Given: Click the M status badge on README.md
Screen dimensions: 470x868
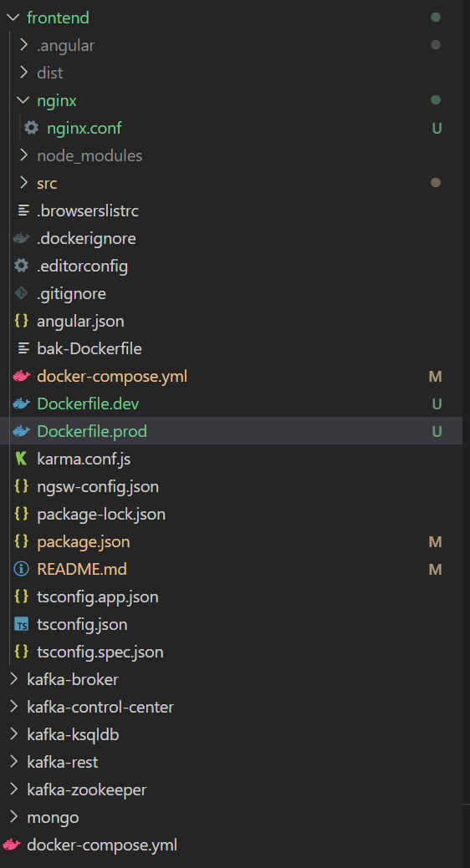Looking at the screenshot, I should (436, 569).
